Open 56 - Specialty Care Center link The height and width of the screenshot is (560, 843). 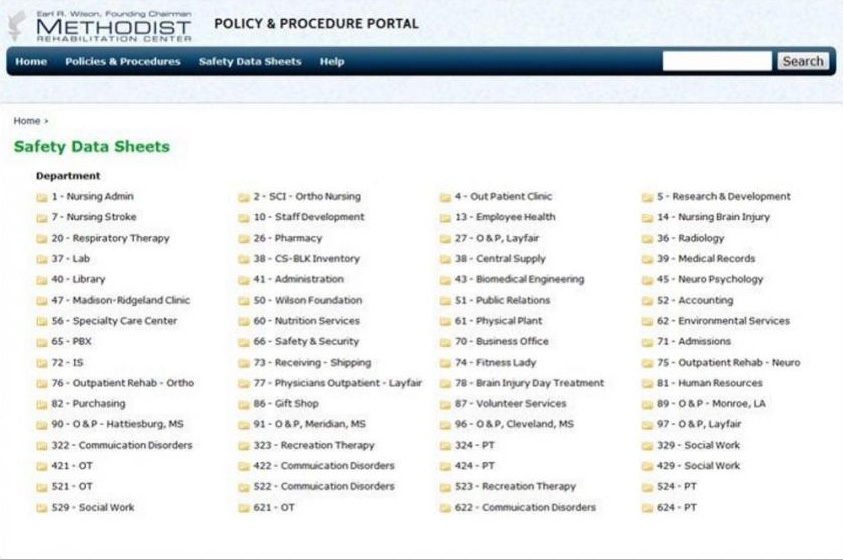click(x=115, y=321)
